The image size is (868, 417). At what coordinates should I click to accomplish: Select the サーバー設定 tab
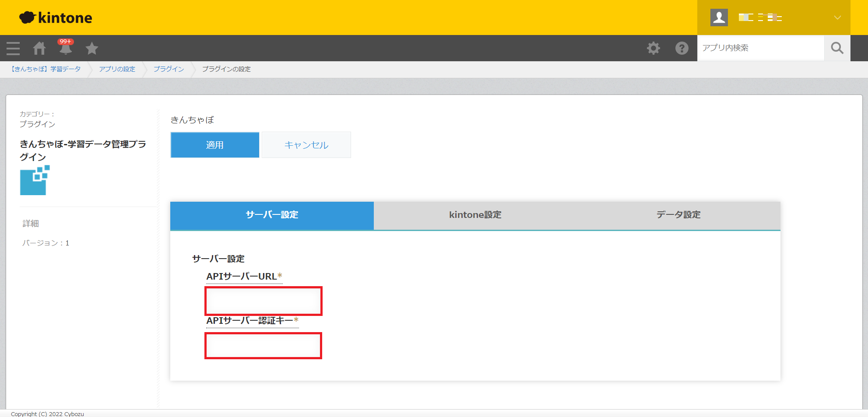pos(272,215)
